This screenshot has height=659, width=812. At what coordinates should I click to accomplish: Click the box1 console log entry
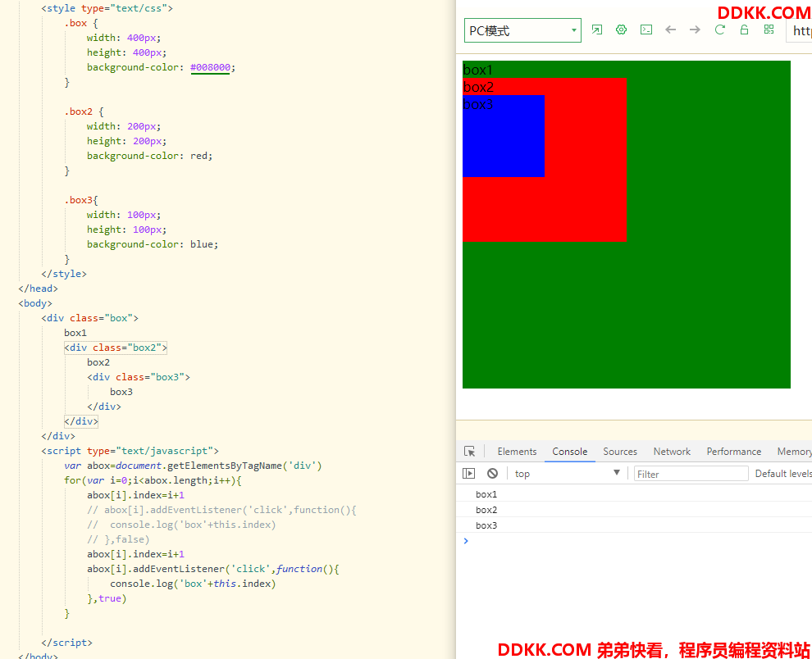(634, 494)
